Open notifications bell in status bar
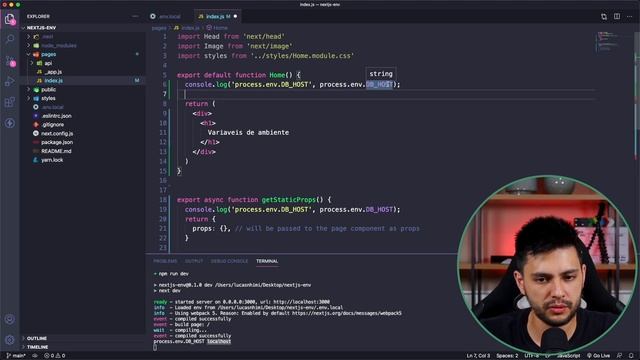This screenshot has height=360, width=640. [x=631, y=356]
